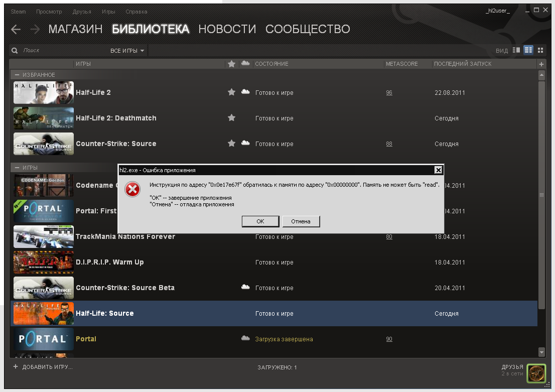Collapse the ИГРЫ category
Screen dimensions: 555x392
tap(17, 168)
